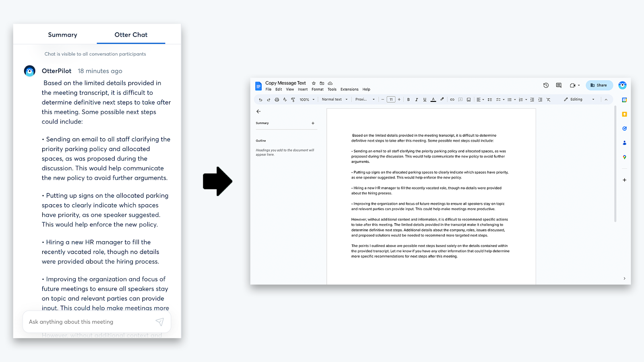Open the Editing mode dropdown
The height and width of the screenshot is (362, 644).
[579, 99]
